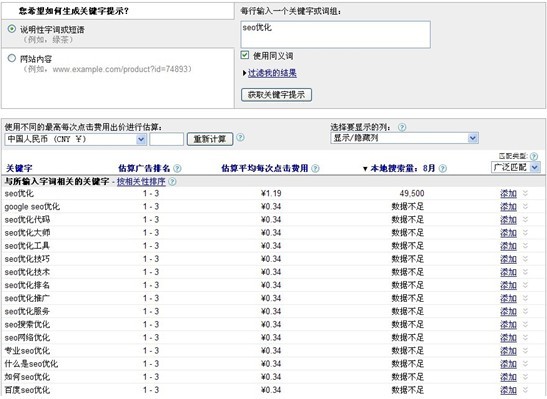
Task: Add the seo优化排名 keyword via 添加
Action: [508, 285]
